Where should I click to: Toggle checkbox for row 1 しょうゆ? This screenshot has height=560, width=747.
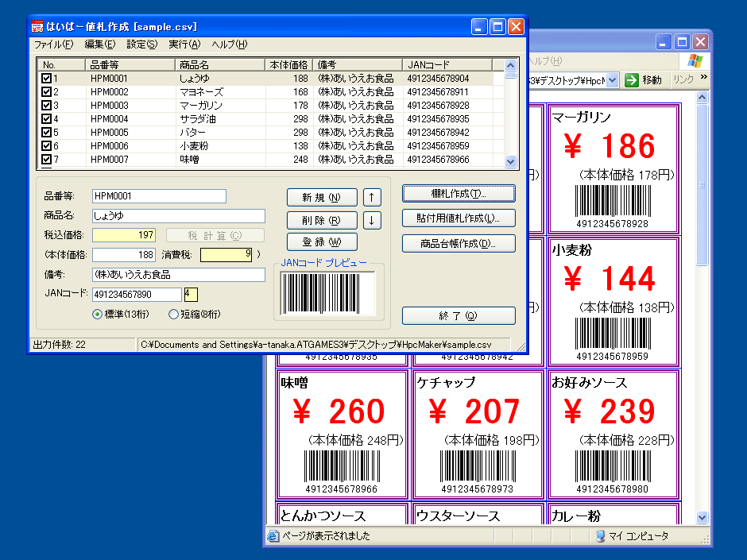(46, 78)
